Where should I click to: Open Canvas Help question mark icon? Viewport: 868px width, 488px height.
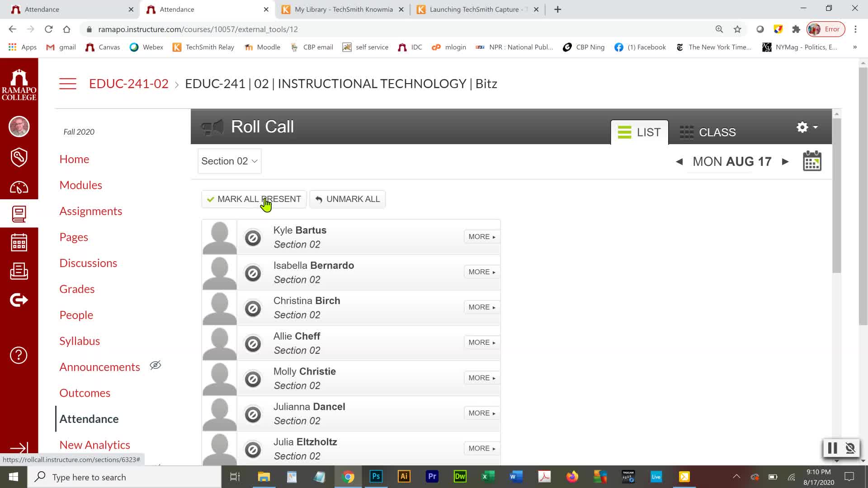19,355
